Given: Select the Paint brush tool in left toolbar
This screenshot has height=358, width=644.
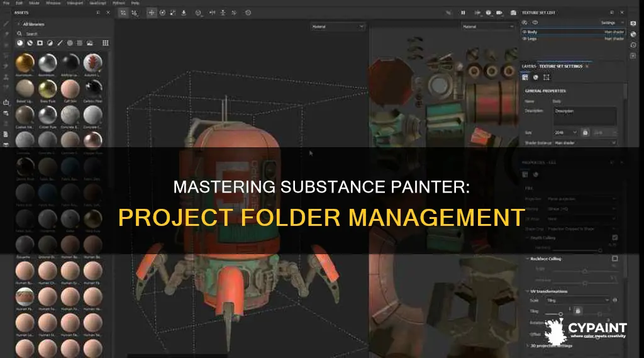Looking at the screenshot, I should point(6,25).
